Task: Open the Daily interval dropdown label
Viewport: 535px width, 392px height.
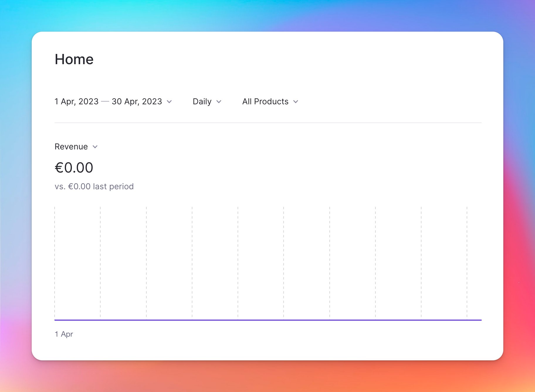Action: point(202,101)
